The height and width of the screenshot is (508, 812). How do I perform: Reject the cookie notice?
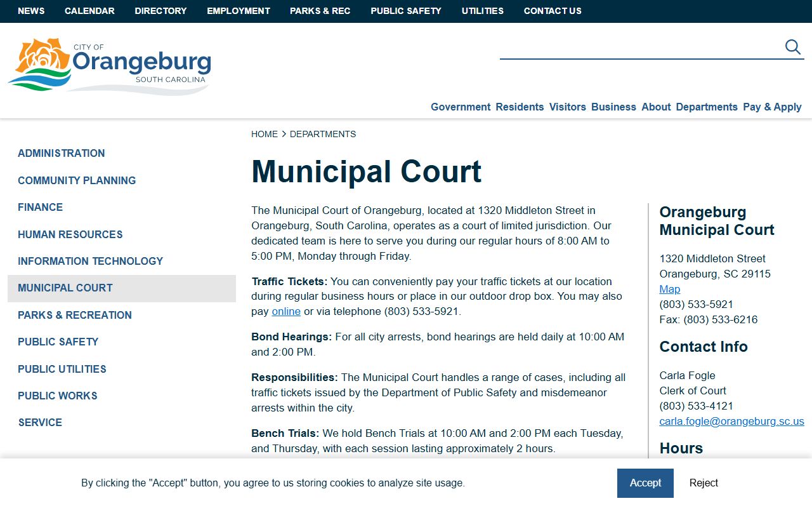[704, 483]
